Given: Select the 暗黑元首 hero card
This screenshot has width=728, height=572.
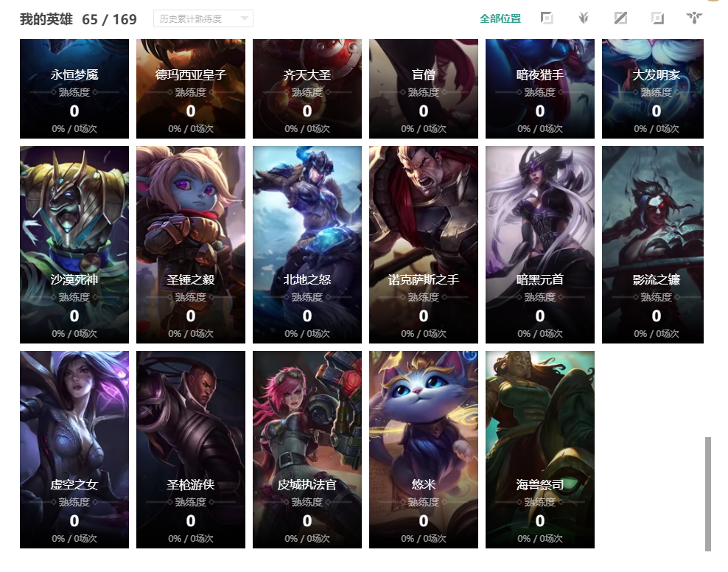Looking at the screenshot, I should coord(540,245).
